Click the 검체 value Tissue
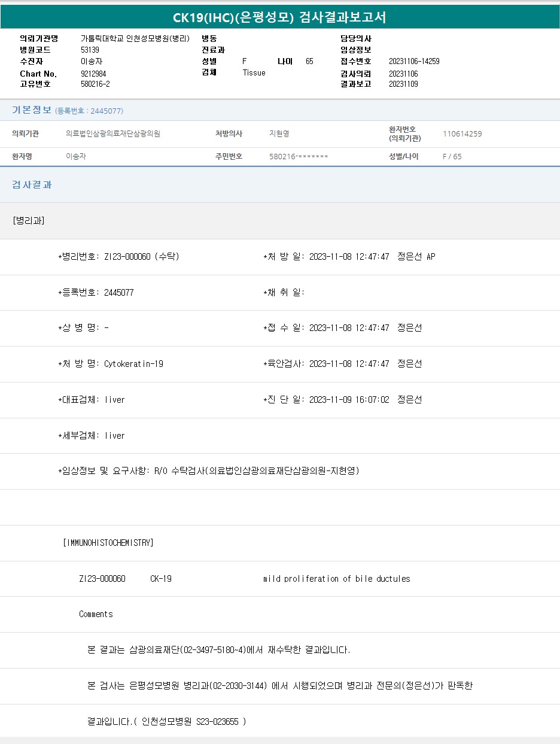Viewport: 560px width, 744px height. [254, 72]
